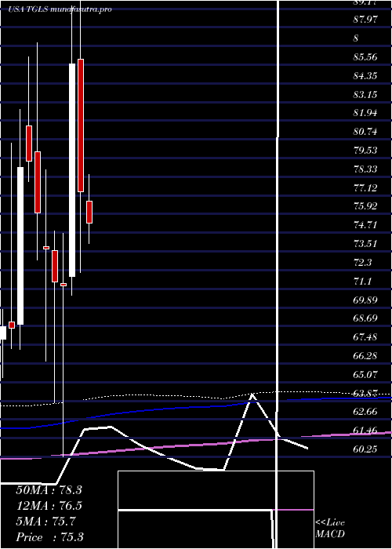Click the '5MA : 75.7' indicator text
Viewport: 392px width, 549px height.
coord(45,522)
